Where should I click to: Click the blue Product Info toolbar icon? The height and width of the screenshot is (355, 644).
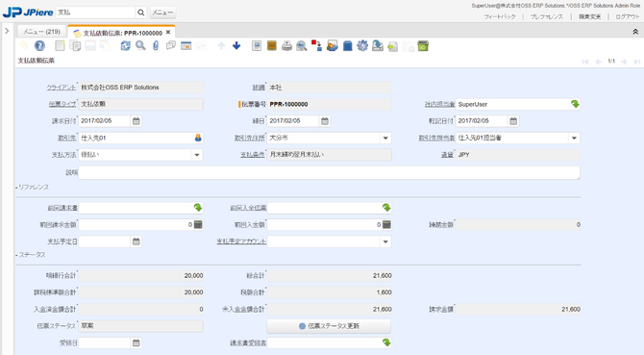tap(347, 45)
